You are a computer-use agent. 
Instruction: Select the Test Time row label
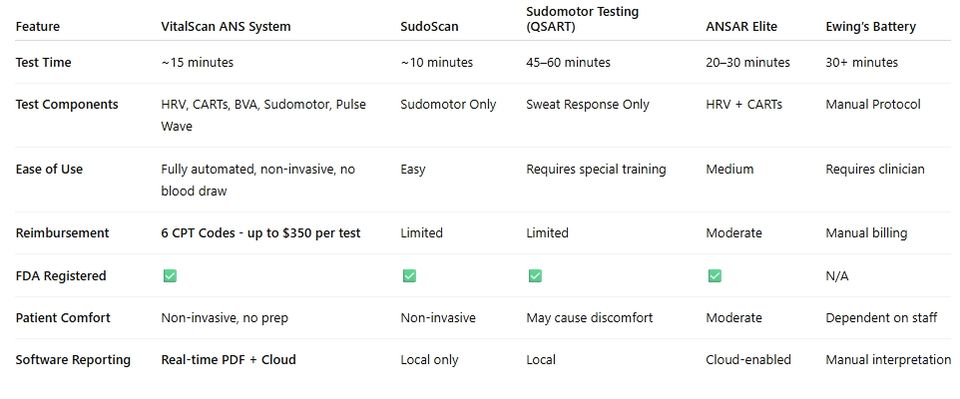click(x=43, y=62)
